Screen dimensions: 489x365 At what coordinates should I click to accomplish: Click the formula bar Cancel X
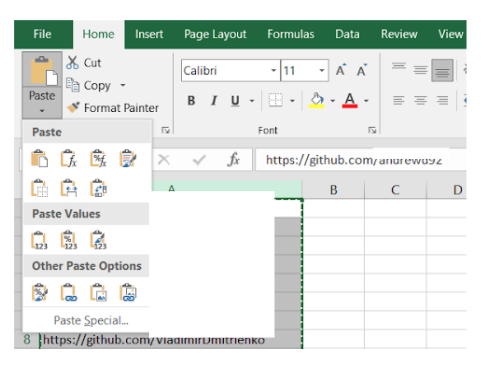click(164, 160)
